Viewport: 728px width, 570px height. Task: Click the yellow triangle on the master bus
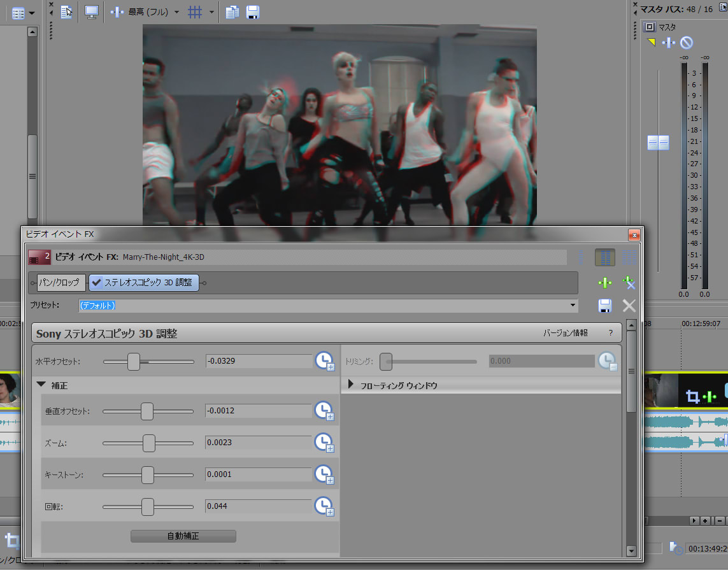[x=652, y=43]
